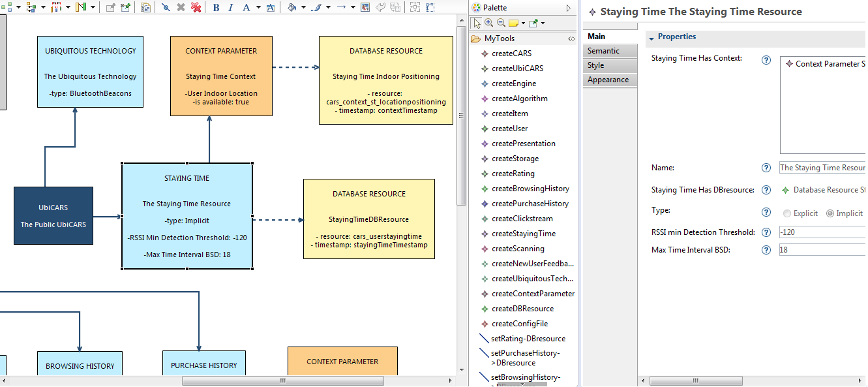Image resolution: width=868 pixels, height=387 pixels.
Task: Click the auto-size selection toolbar icon
Action: (x=415, y=7)
